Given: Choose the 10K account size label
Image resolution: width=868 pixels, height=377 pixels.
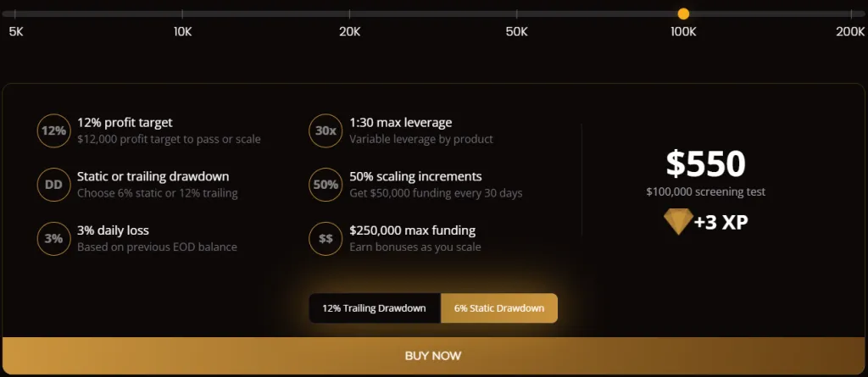Looking at the screenshot, I should pyautogui.click(x=182, y=31).
